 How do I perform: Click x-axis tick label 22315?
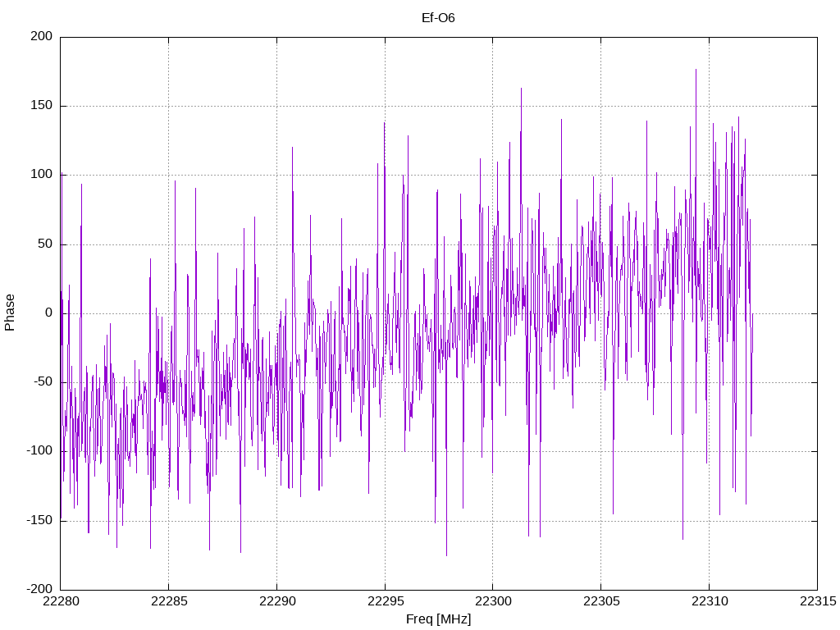pyautogui.click(x=818, y=601)
